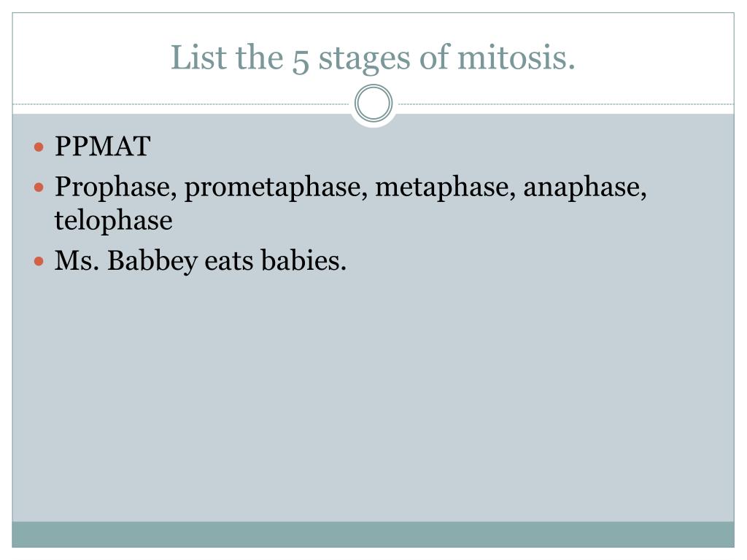Select the orange bullet beside Prophase
747x560 pixels.
(x=39, y=187)
